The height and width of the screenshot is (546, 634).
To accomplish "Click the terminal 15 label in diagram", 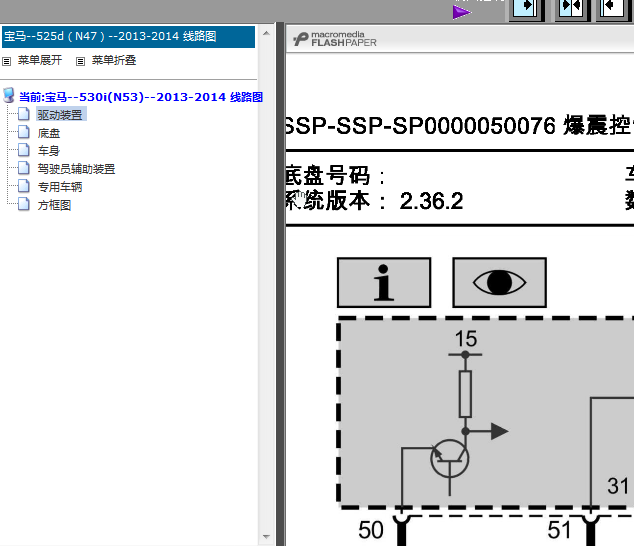I will click(x=466, y=339).
